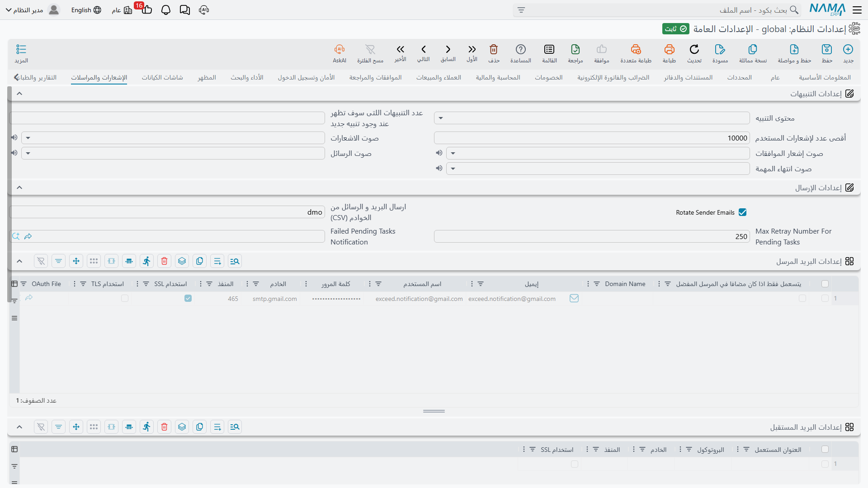
Task: Click the approvals thumbs-up icon with badge 16
Action: tap(146, 10)
